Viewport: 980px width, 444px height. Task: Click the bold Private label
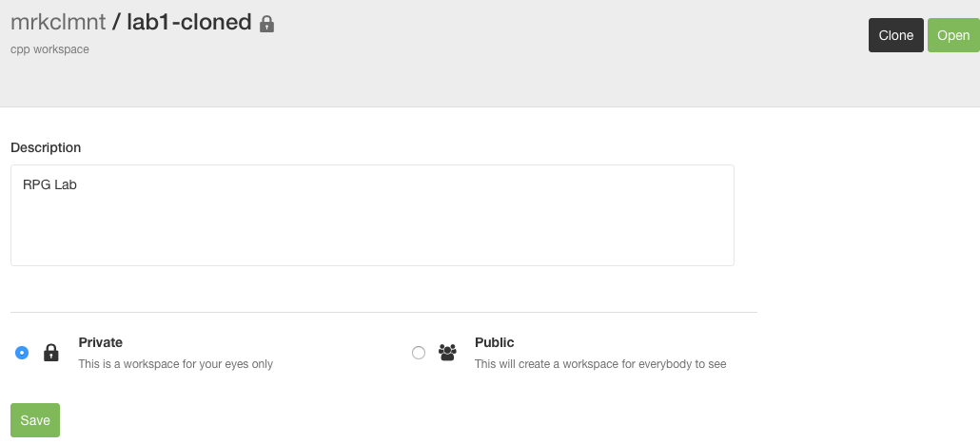[101, 342]
